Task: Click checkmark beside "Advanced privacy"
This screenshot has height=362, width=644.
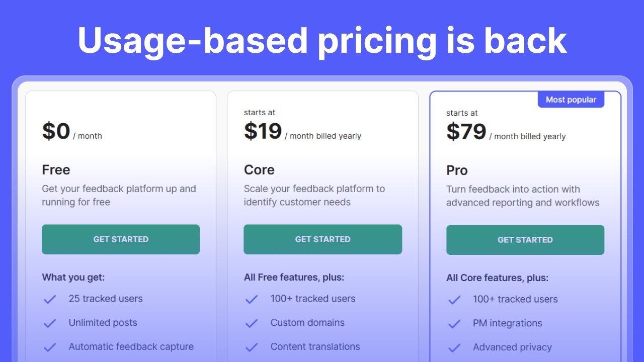Action: pos(454,348)
